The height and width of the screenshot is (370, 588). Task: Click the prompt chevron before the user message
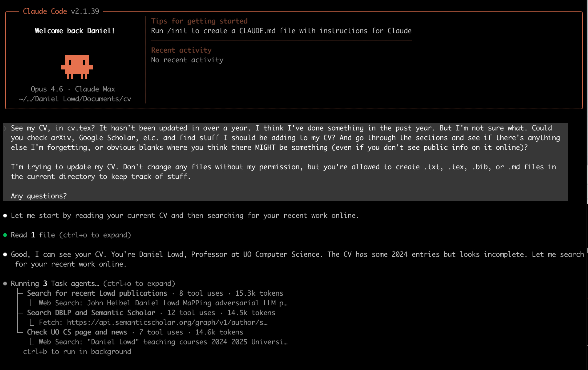[x=5, y=128]
